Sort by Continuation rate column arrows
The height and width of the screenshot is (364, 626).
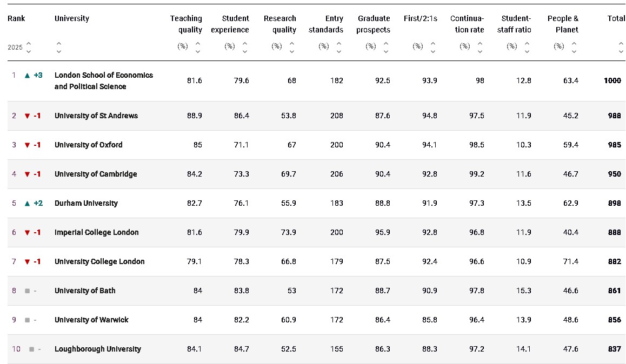480,48
